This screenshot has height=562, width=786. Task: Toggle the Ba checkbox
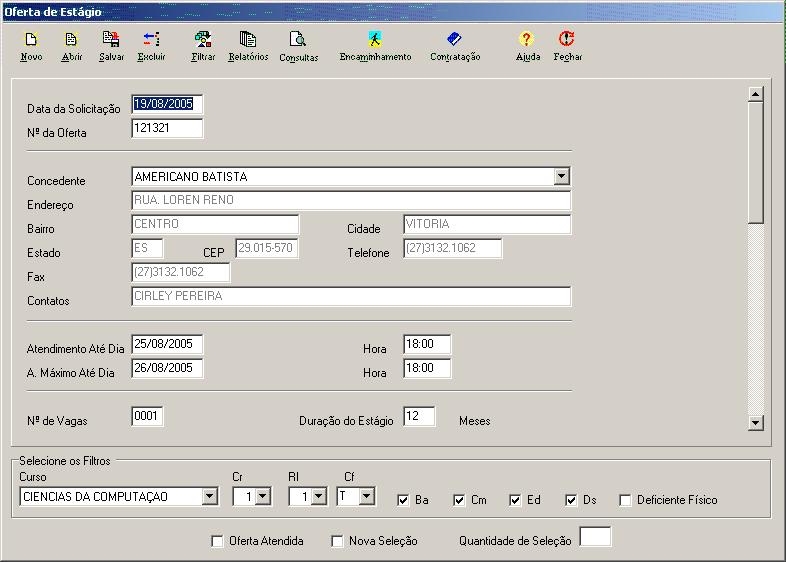coord(403,500)
